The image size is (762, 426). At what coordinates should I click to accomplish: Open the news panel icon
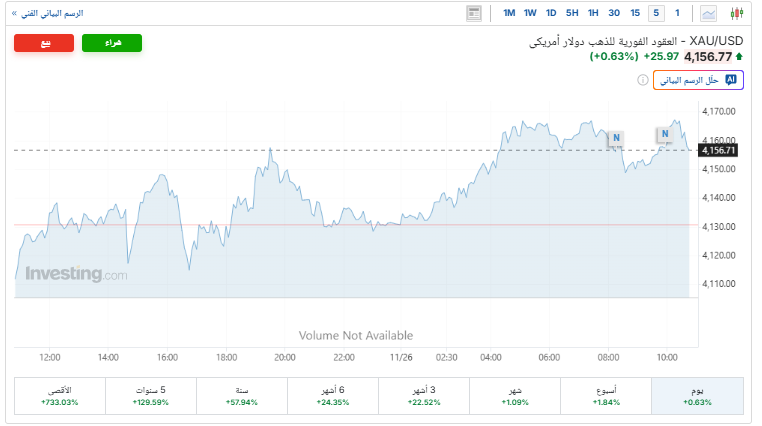tap(474, 13)
